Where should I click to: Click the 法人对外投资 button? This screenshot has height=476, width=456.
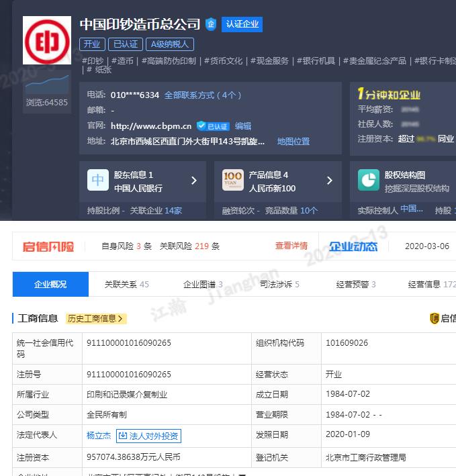point(149,436)
